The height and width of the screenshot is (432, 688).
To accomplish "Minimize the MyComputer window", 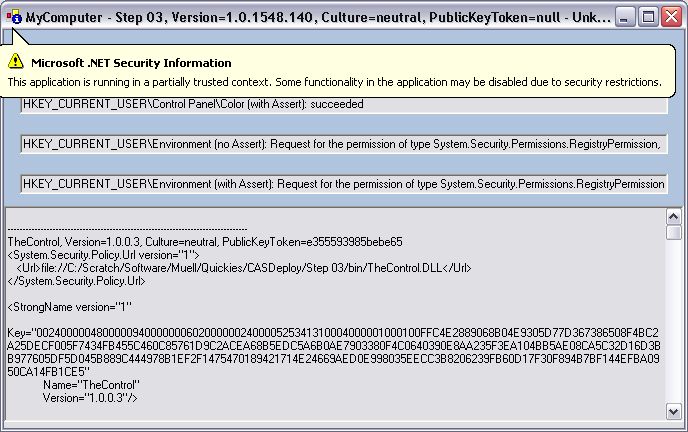I will pos(625,17).
